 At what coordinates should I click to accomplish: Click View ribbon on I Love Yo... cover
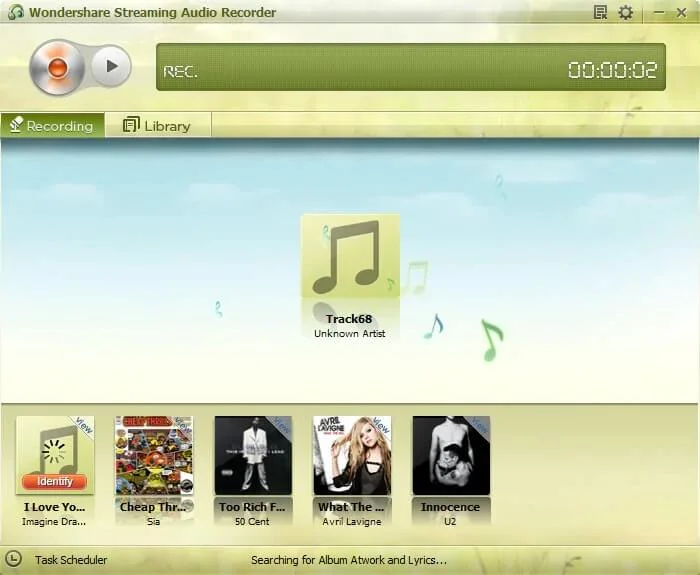(x=83, y=425)
